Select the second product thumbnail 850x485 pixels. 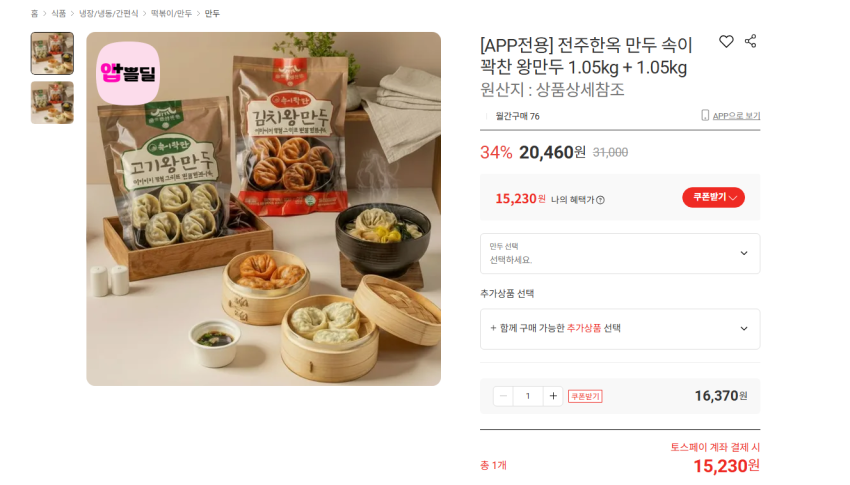click(x=52, y=102)
